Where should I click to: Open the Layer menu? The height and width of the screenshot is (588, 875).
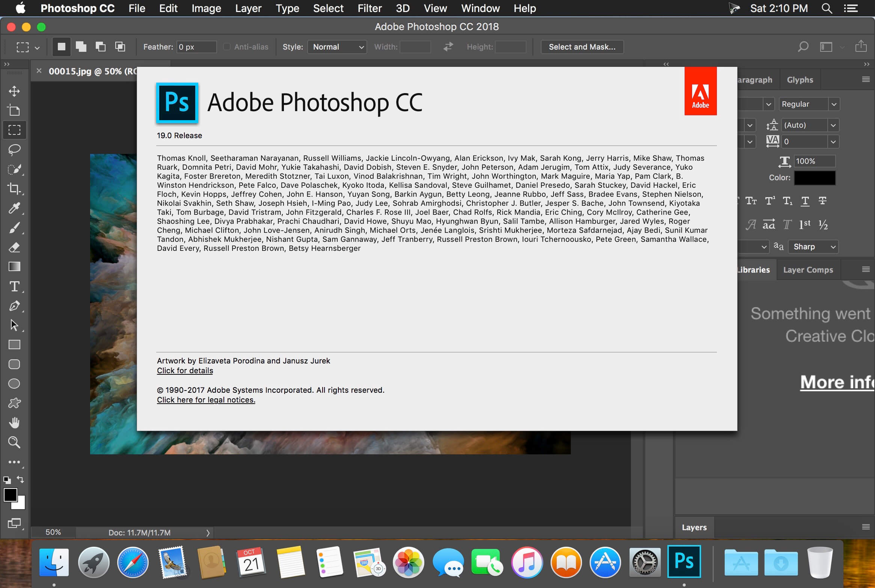tap(248, 8)
